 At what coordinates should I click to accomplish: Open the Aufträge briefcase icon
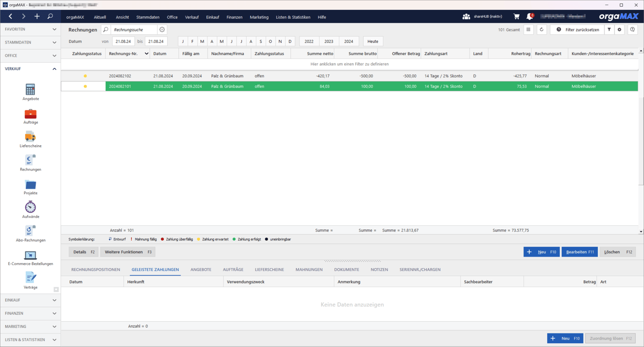[x=30, y=114]
